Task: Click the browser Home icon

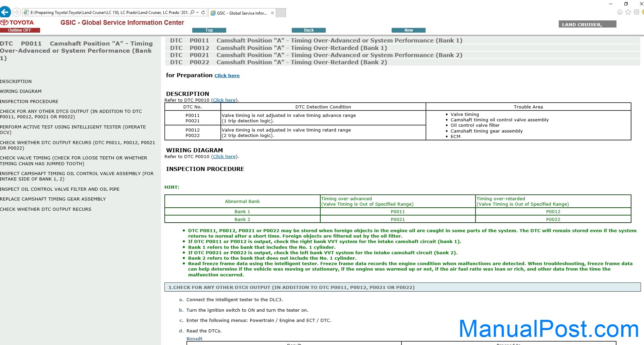Action: 620,12
